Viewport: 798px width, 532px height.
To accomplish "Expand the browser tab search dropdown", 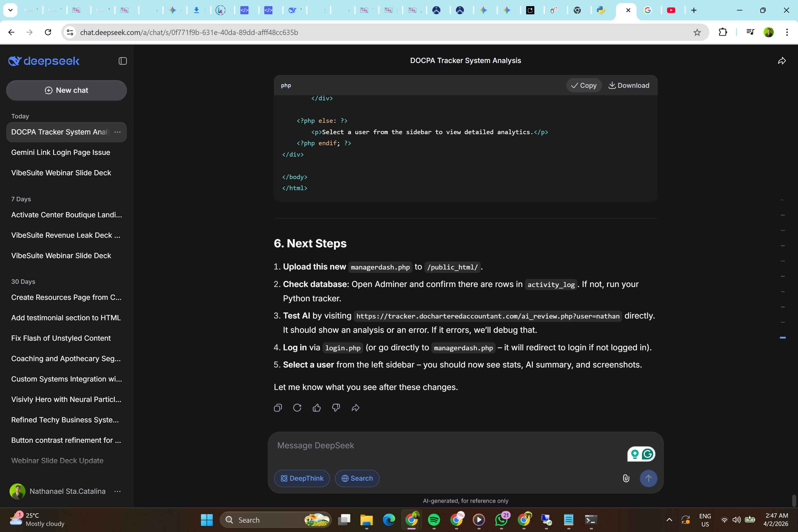I will tap(10, 10).
